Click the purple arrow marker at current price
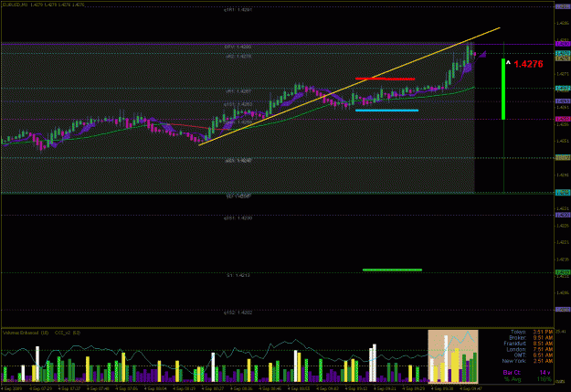The width and height of the screenshot is (571, 392). [482, 54]
